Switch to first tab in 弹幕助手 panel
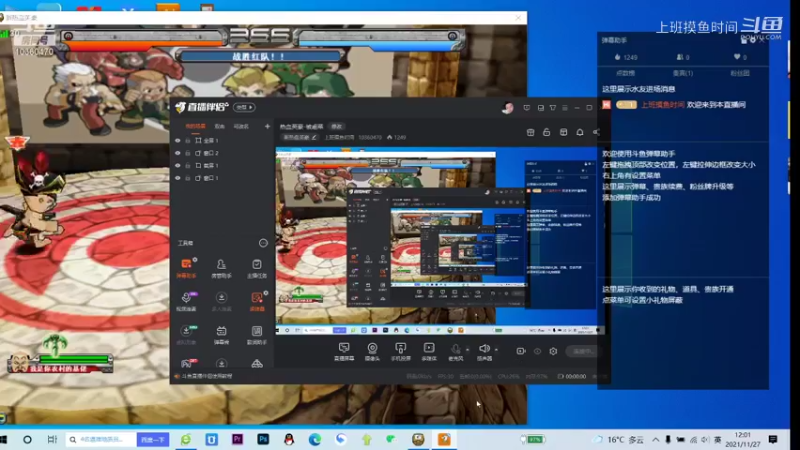The height and width of the screenshot is (450, 800). click(x=626, y=73)
